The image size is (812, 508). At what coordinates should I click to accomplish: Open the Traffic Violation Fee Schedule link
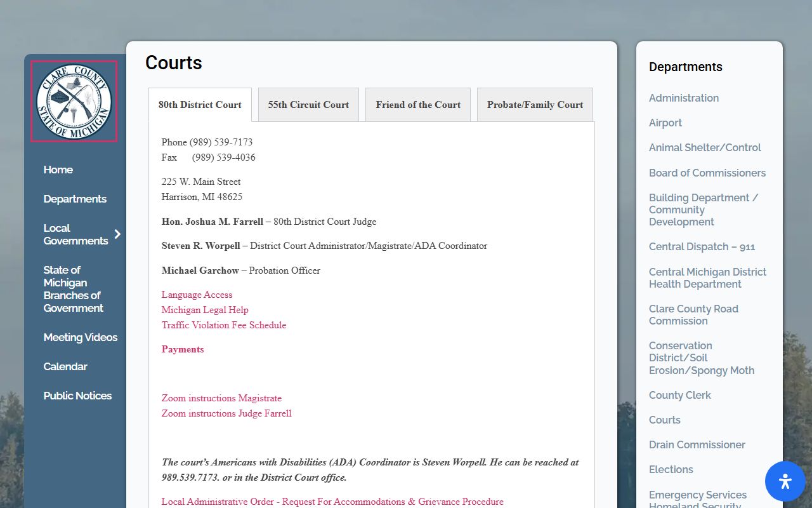224,325
